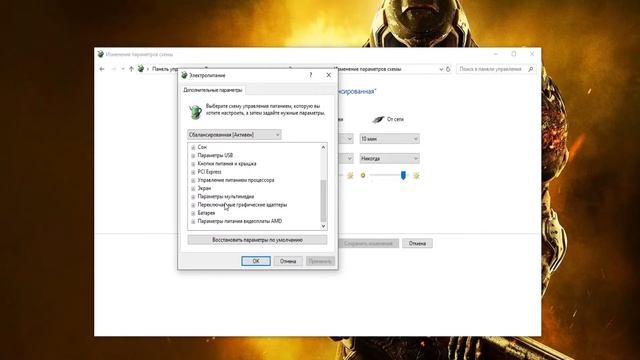Click the help question mark button
This screenshot has width=640, height=360.
coord(311,75)
